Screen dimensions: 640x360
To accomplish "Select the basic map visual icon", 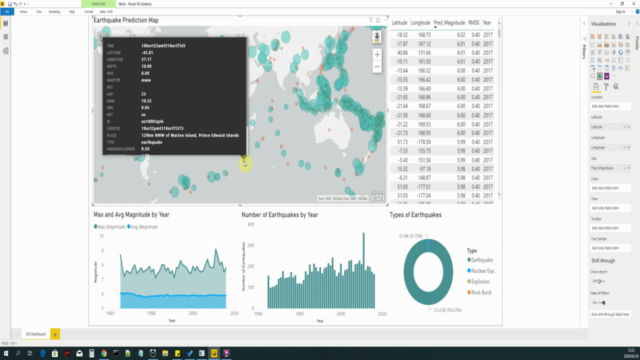I will pos(593,60).
